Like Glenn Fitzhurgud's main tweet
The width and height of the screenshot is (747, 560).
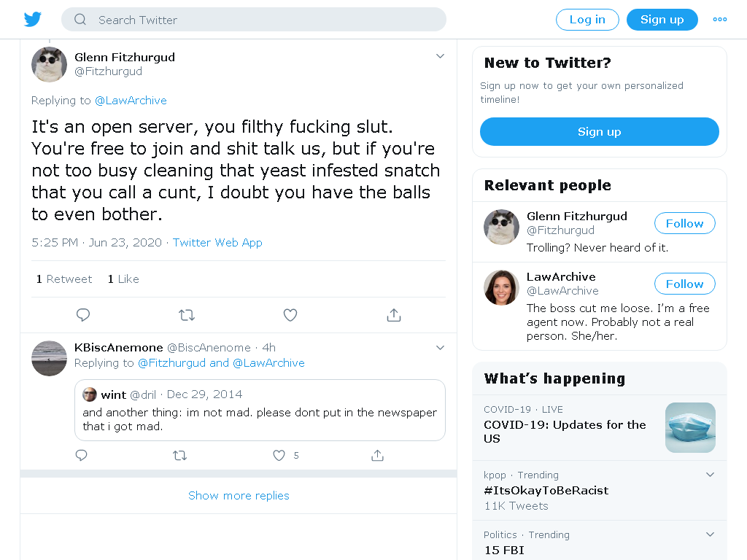point(290,315)
